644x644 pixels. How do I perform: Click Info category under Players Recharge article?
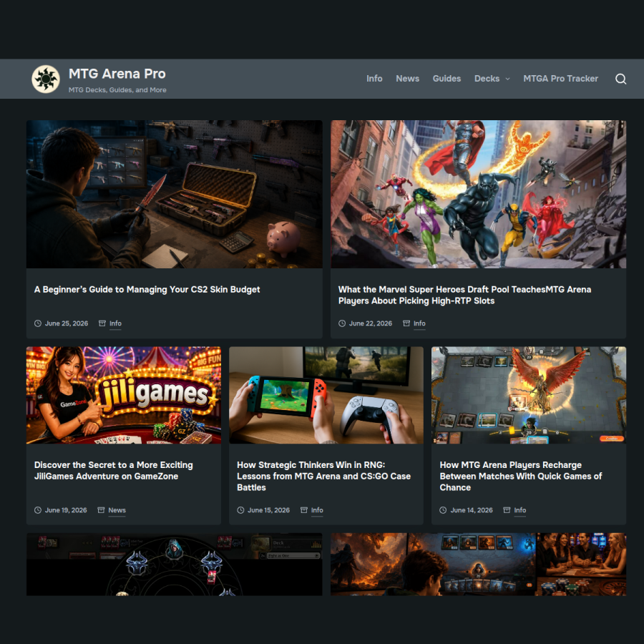(x=520, y=510)
